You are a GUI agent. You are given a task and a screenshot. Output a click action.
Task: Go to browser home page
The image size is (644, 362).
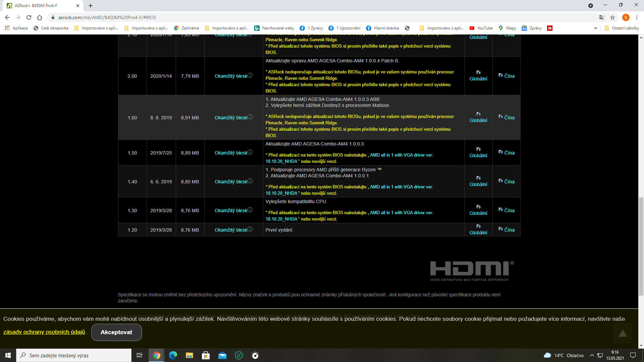[x=40, y=17]
